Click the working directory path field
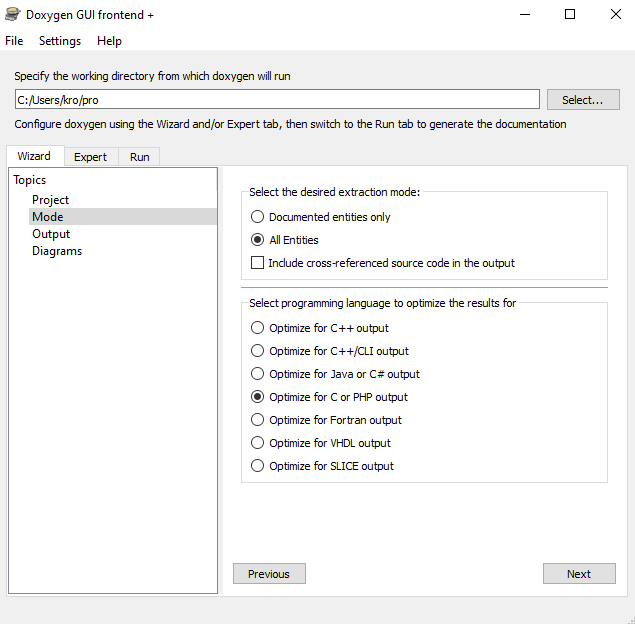 click(277, 100)
